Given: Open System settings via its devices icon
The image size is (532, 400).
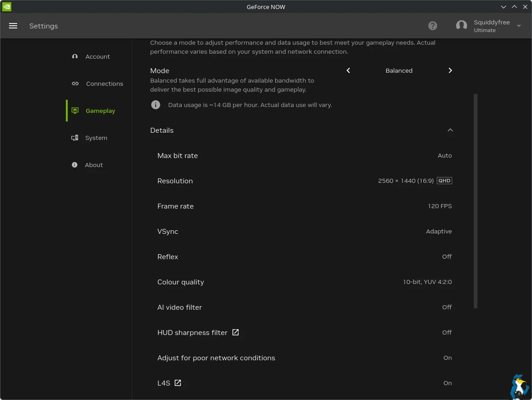Looking at the screenshot, I should pos(74,138).
